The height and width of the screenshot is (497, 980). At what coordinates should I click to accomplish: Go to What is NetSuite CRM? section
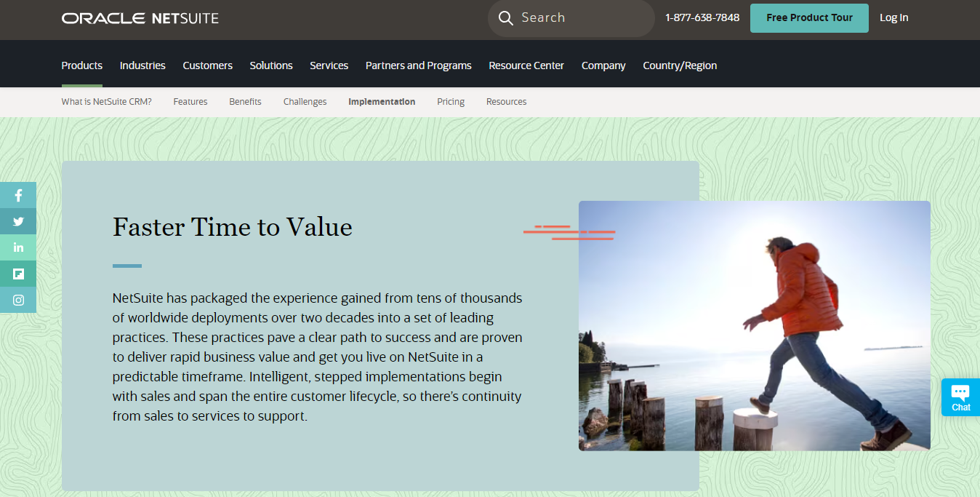(107, 102)
